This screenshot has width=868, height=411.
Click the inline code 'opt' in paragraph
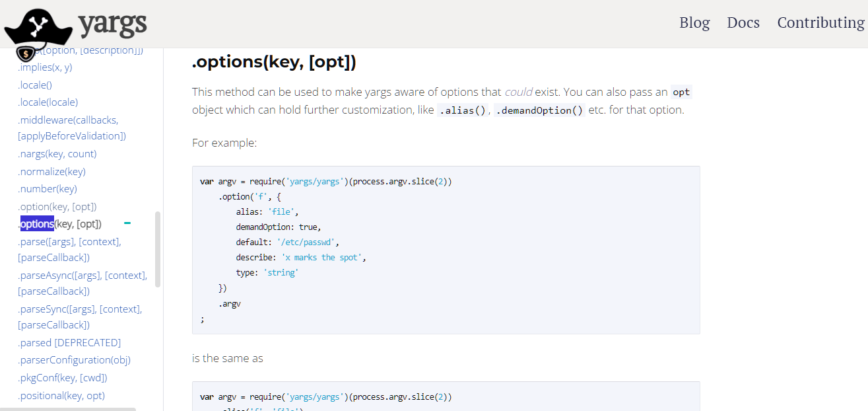click(x=681, y=92)
